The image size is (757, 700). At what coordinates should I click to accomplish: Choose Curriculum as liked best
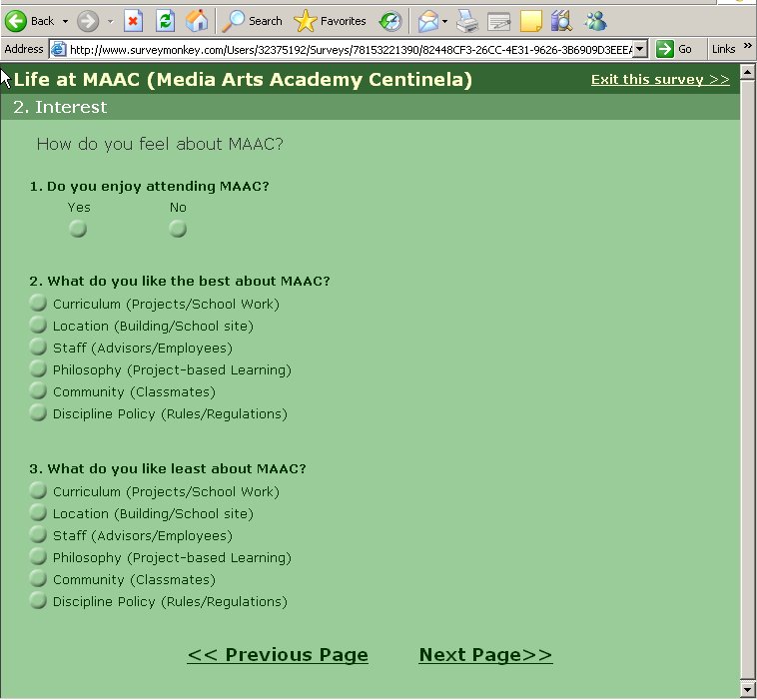pos(38,303)
